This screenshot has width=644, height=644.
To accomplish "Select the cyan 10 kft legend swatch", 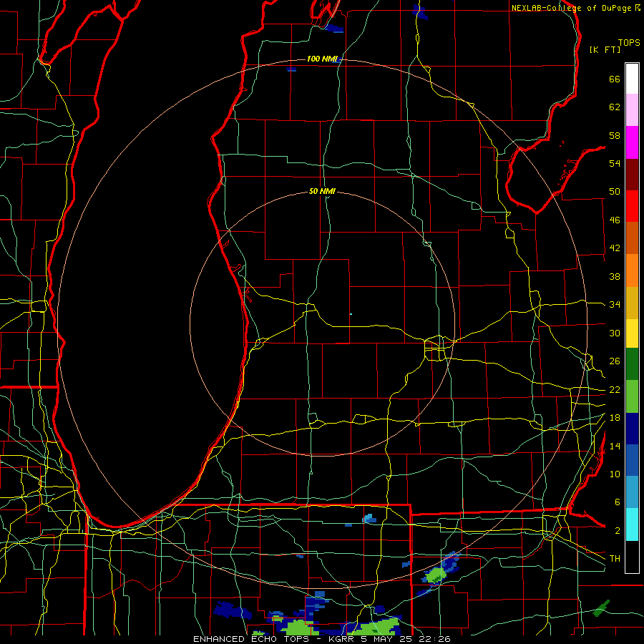I will pyautogui.click(x=632, y=525).
